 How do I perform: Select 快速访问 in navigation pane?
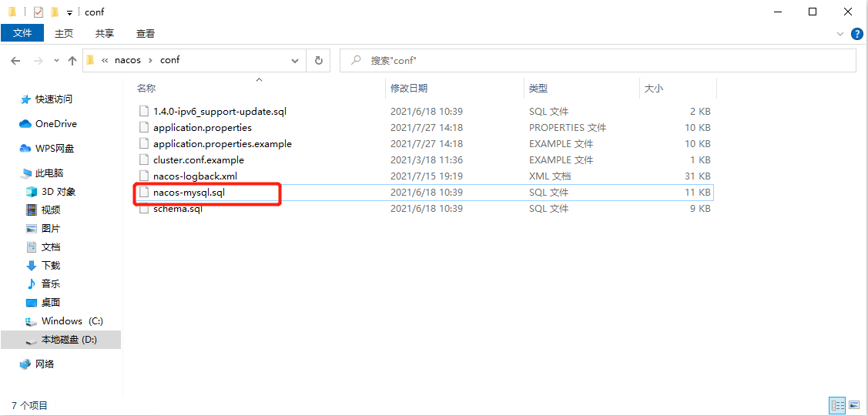click(x=54, y=99)
